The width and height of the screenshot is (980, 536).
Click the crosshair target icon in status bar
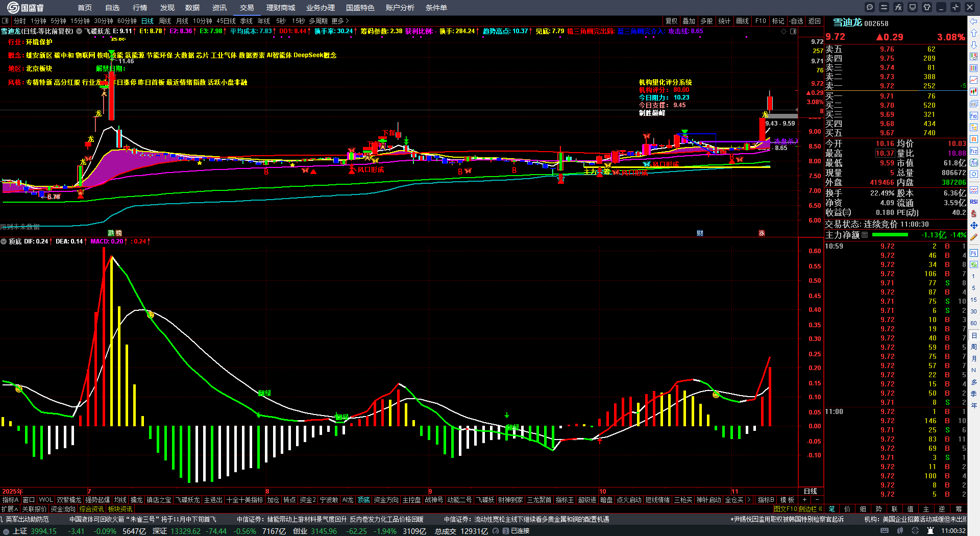(x=916, y=531)
